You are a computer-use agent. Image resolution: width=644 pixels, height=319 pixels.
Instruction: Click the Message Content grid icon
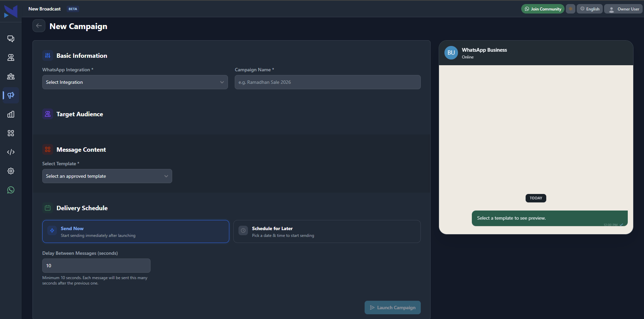[48, 149]
